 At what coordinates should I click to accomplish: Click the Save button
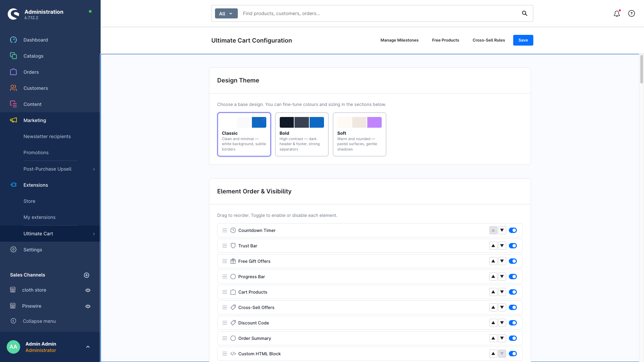coord(523,40)
